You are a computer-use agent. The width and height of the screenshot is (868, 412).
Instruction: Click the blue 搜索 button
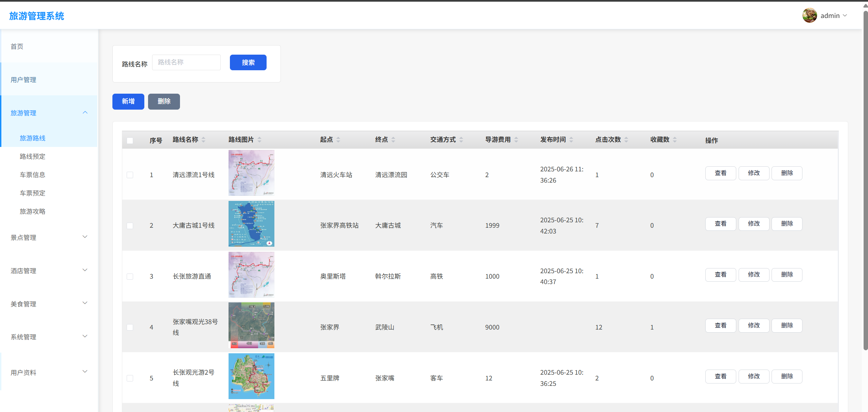click(x=248, y=62)
